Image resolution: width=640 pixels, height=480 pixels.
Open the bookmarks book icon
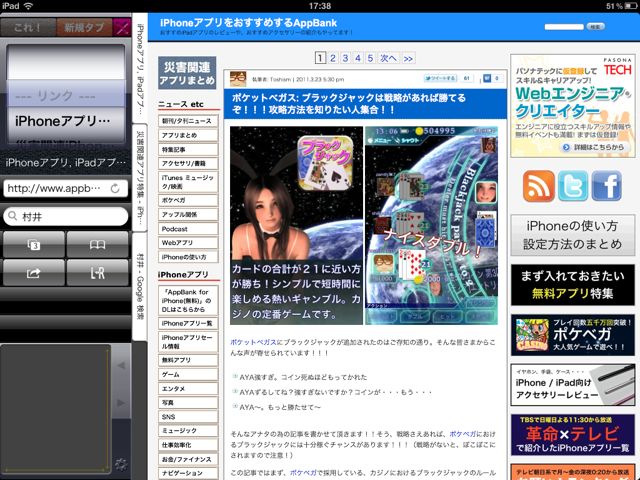[98, 245]
